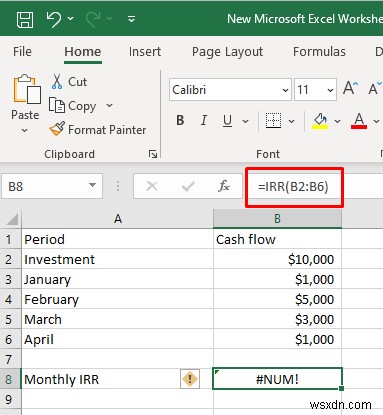Image resolution: width=383 pixels, height=415 pixels.
Task: Toggle Underline formatting
Action: [227, 120]
